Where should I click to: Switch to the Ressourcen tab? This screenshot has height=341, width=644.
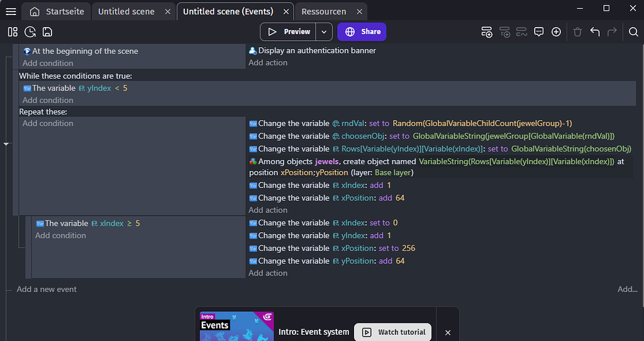(323, 11)
